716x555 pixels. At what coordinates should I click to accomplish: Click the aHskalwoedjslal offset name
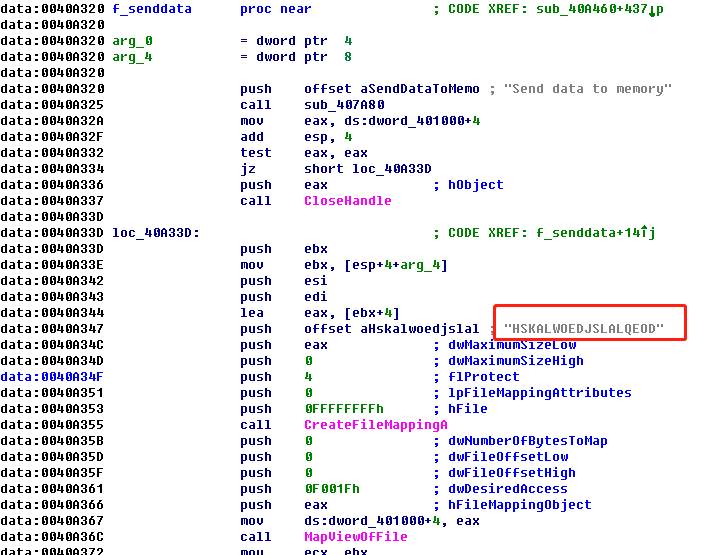click(420, 329)
